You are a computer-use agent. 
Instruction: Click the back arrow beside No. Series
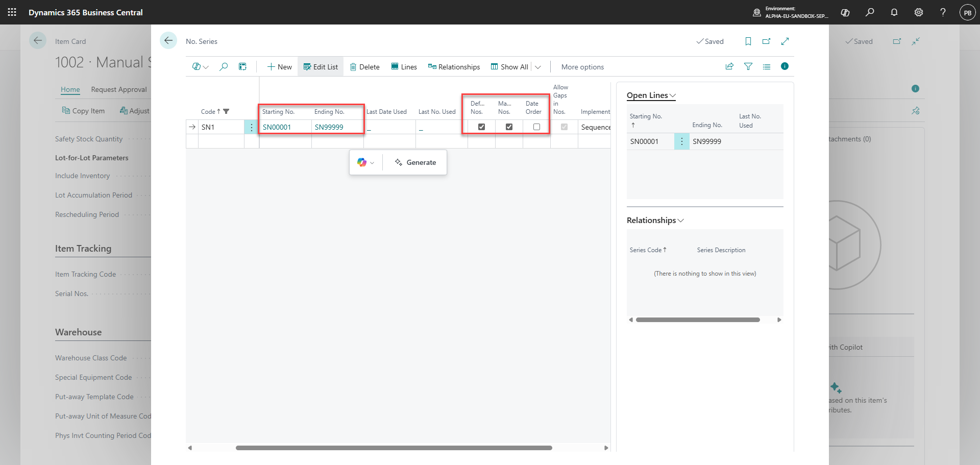point(168,41)
